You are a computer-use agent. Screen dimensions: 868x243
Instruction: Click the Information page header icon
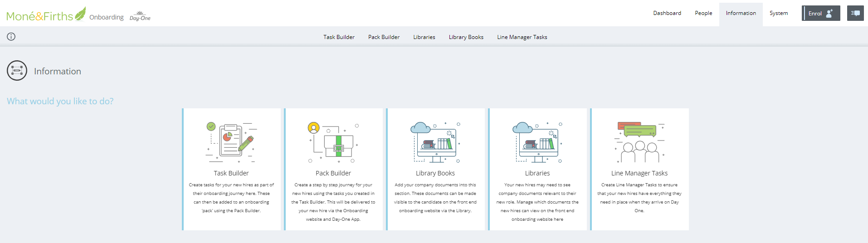[17, 71]
